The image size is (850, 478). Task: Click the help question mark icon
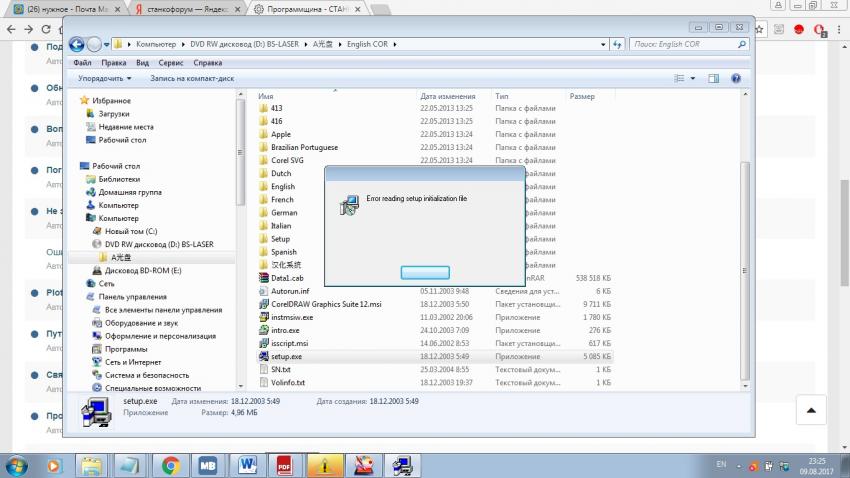tap(736, 78)
